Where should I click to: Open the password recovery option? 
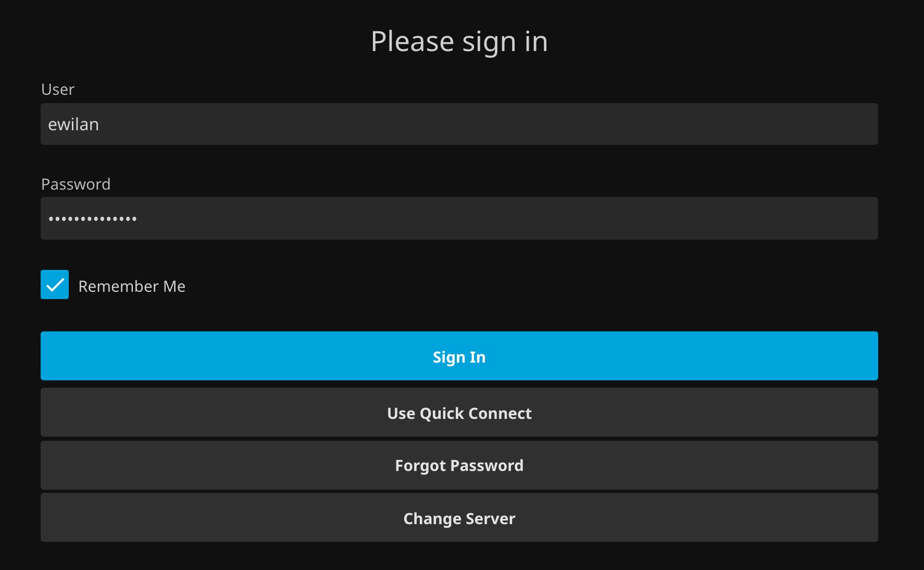[x=459, y=465]
